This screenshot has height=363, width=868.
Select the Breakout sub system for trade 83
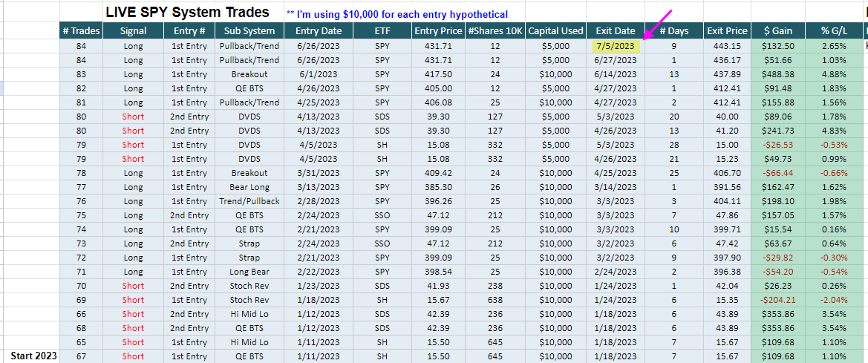click(x=249, y=74)
